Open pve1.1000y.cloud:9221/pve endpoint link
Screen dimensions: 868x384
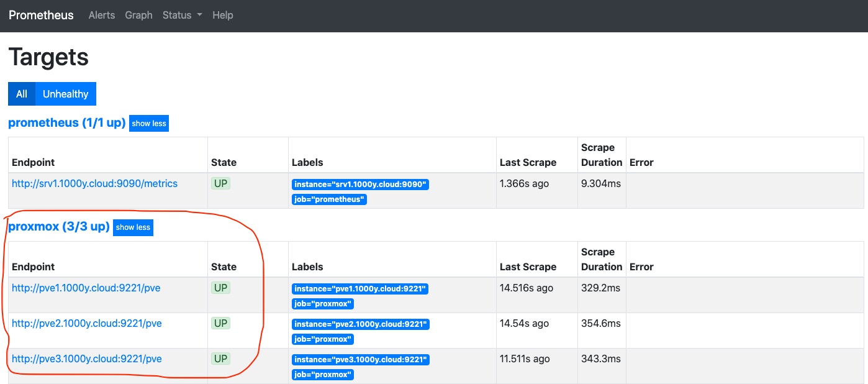(87, 288)
